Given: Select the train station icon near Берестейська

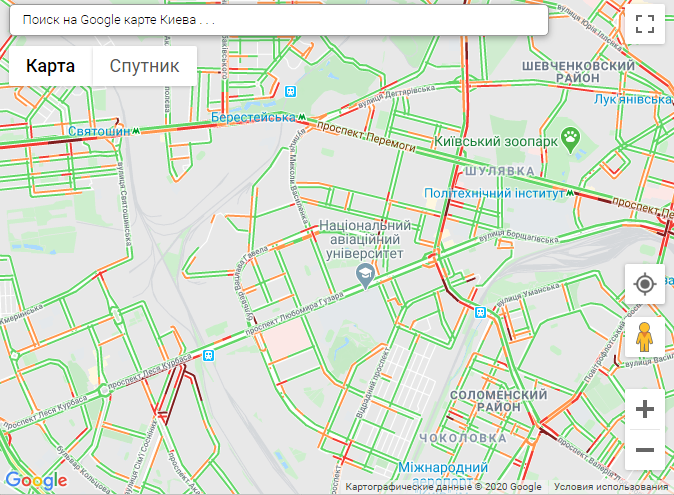Looking at the screenshot, I should click(291, 91).
